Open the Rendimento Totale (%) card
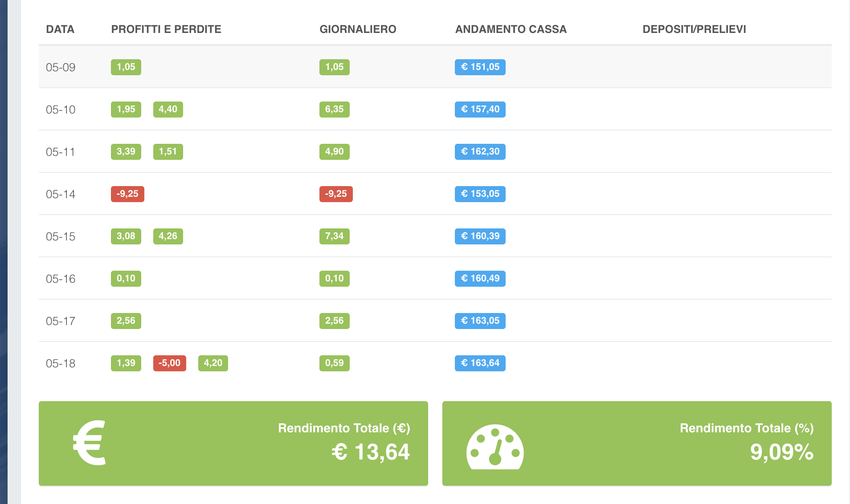 (637, 443)
